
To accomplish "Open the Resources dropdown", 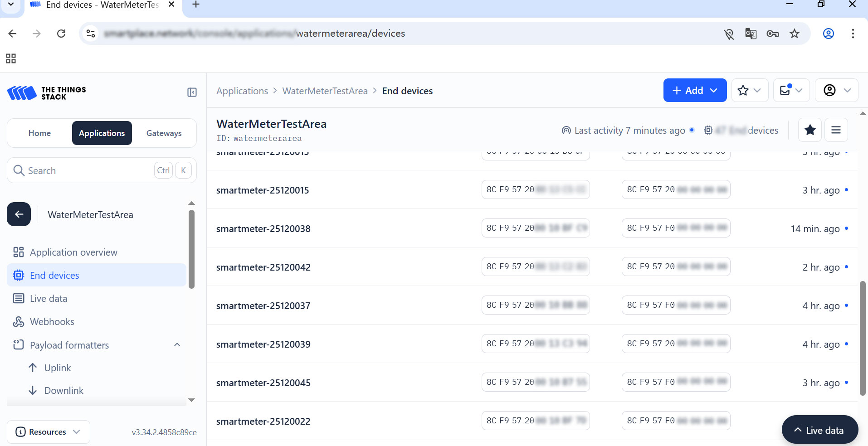I will pyautogui.click(x=48, y=432).
